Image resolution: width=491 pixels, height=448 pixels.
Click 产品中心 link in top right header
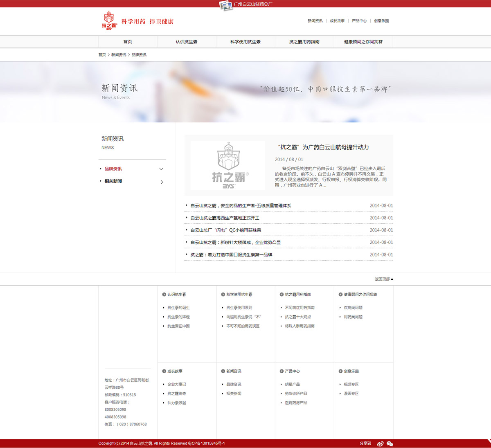(x=359, y=21)
